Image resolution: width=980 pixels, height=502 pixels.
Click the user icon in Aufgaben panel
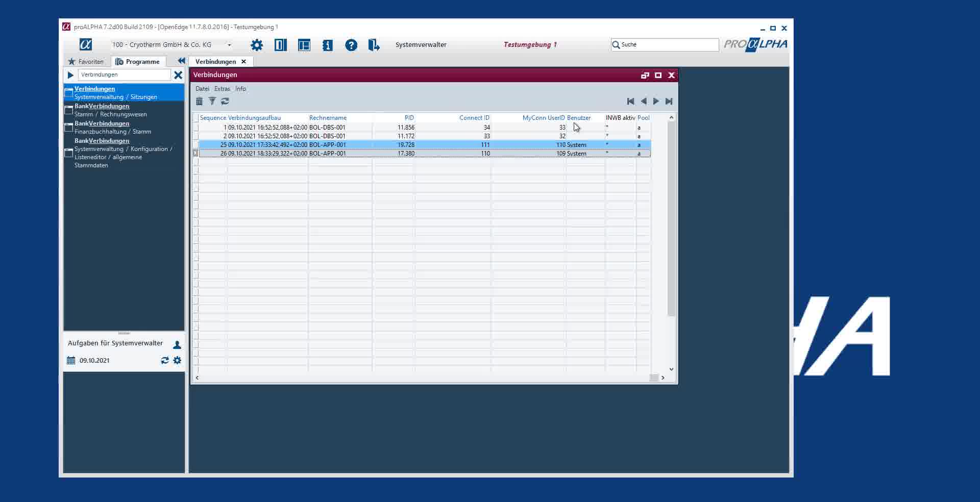pos(177,344)
